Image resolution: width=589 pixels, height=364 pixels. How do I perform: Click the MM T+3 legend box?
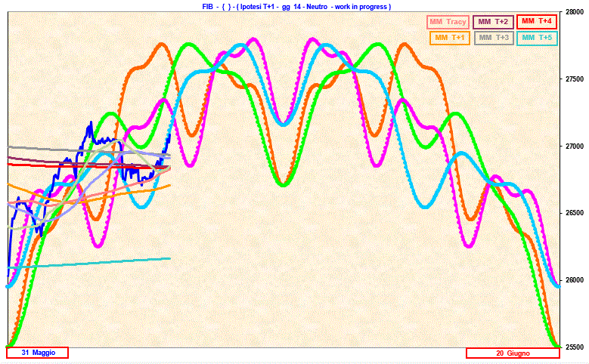click(x=494, y=38)
